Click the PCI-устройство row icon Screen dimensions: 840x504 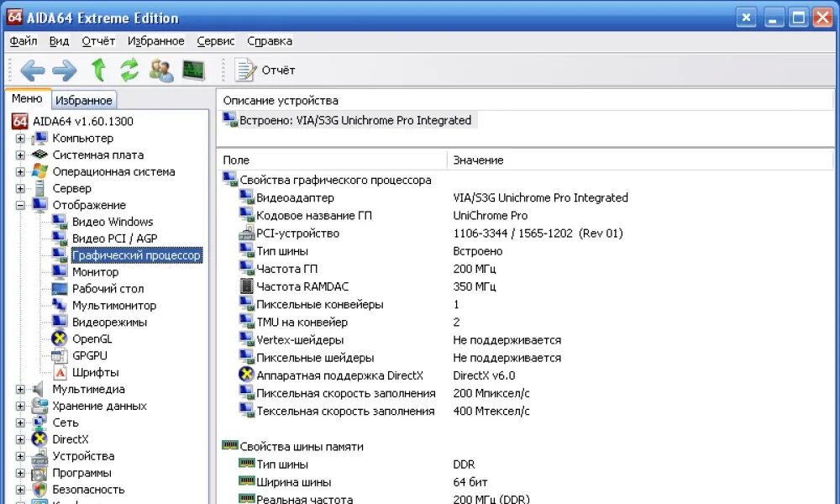(246, 233)
